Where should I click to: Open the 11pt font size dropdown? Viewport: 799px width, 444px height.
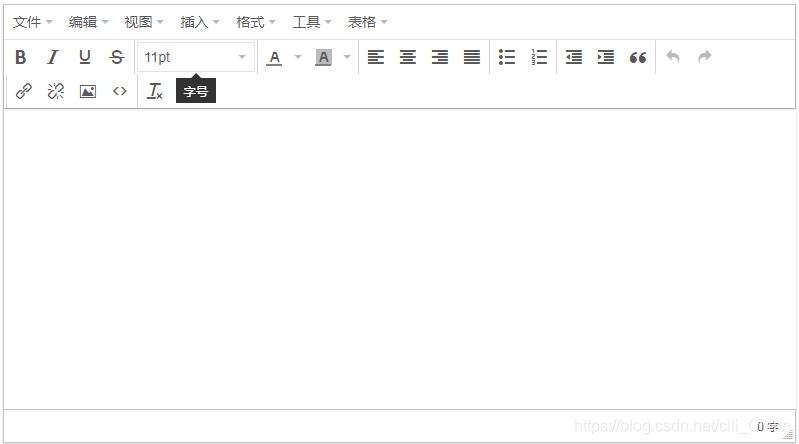tap(196, 57)
